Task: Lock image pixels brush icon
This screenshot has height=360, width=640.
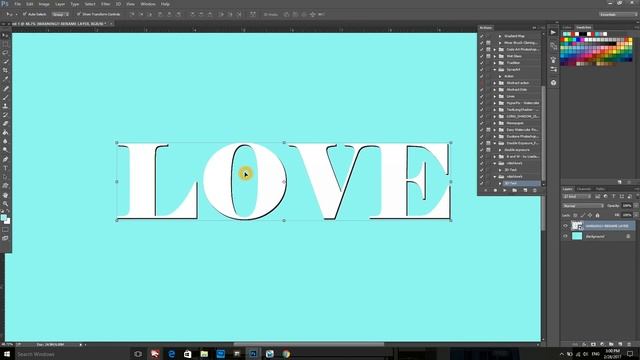Action: (583, 215)
